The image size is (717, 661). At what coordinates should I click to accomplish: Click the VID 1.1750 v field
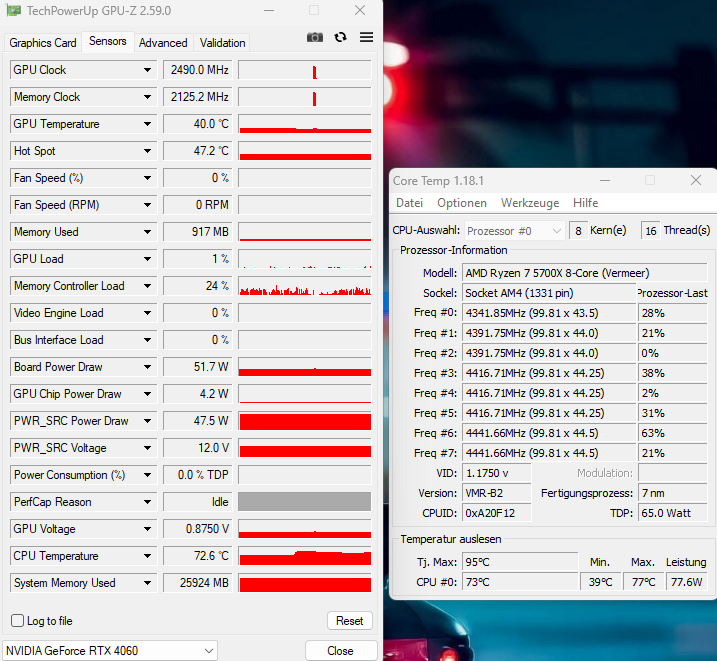click(497, 473)
